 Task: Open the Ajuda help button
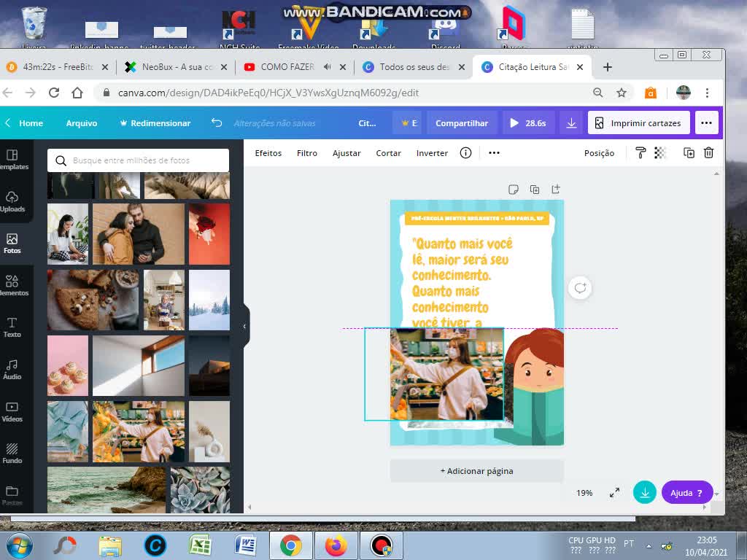pos(687,493)
